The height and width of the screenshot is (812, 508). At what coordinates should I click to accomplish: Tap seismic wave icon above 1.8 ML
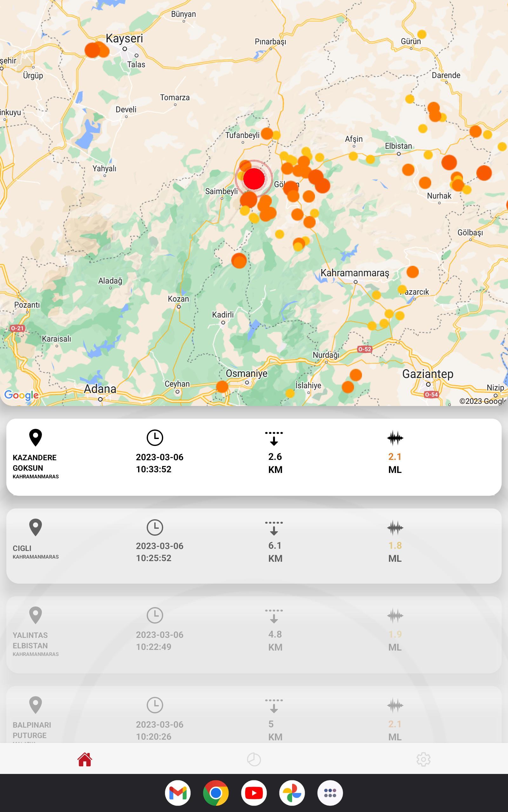click(x=395, y=528)
